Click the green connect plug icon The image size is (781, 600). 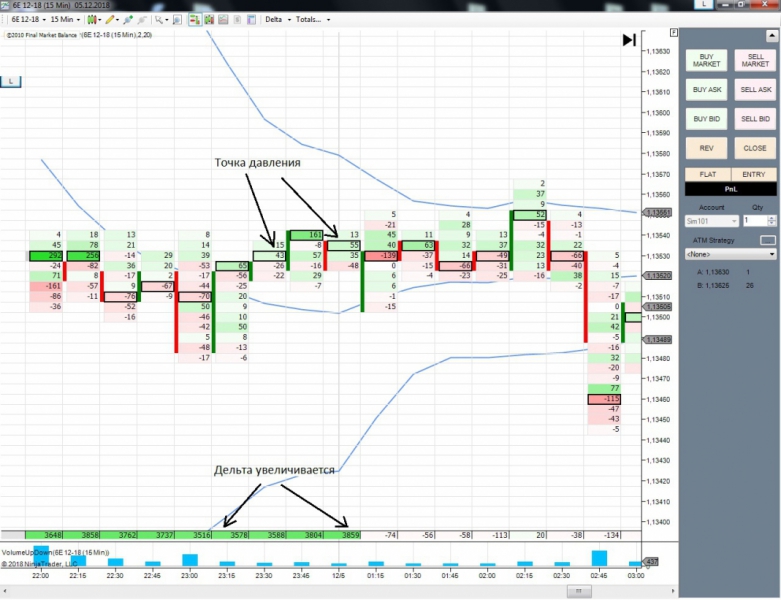click(129, 19)
